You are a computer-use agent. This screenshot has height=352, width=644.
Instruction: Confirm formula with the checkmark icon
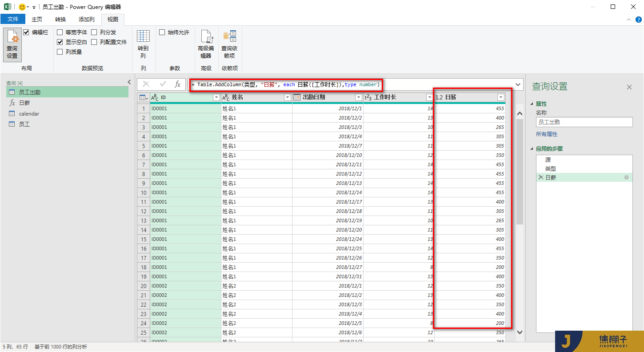pos(163,84)
